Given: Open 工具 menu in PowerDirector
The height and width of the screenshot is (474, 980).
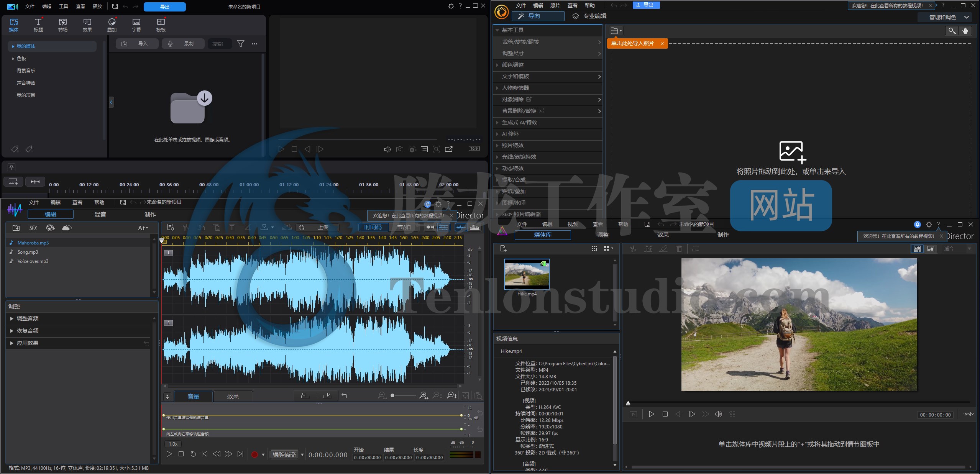Looking at the screenshot, I should pos(64,7).
